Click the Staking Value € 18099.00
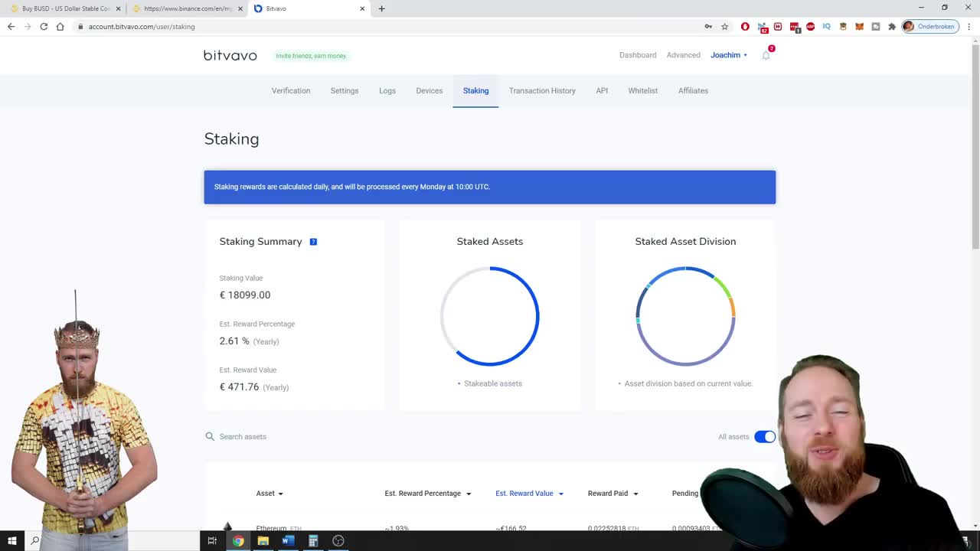The height and width of the screenshot is (551, 980). pos(245,295)
